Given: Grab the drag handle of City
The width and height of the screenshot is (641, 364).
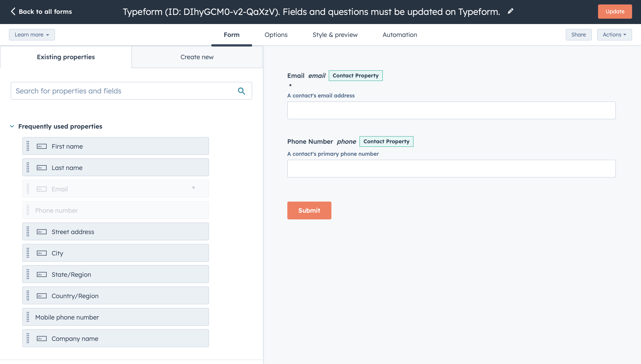Looking at the screenshot, I should coord(28,253).
